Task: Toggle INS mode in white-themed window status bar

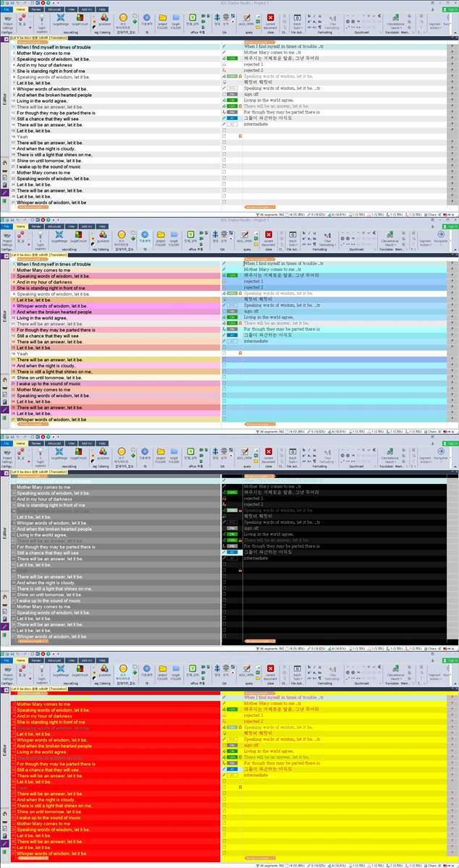Action: 282,214
